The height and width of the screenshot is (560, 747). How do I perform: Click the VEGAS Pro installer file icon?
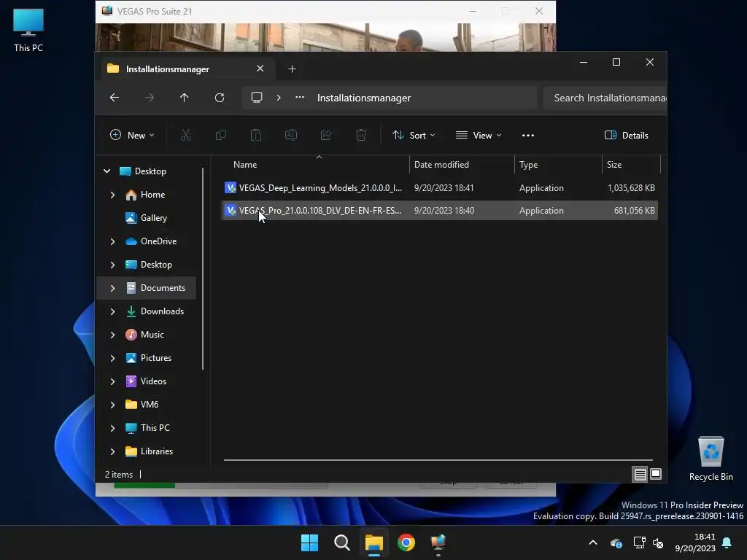[x=231, y=211]
